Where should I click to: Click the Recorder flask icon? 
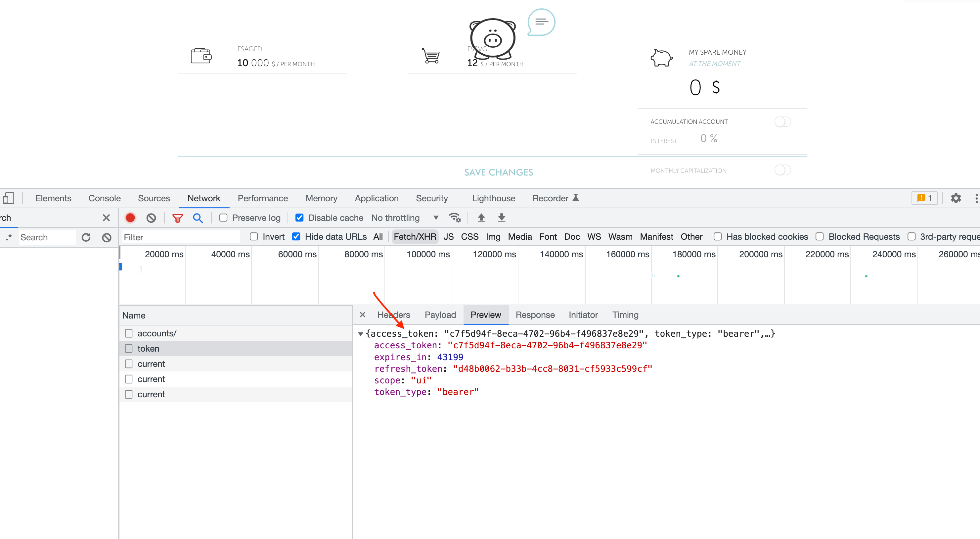click(576, 198)
